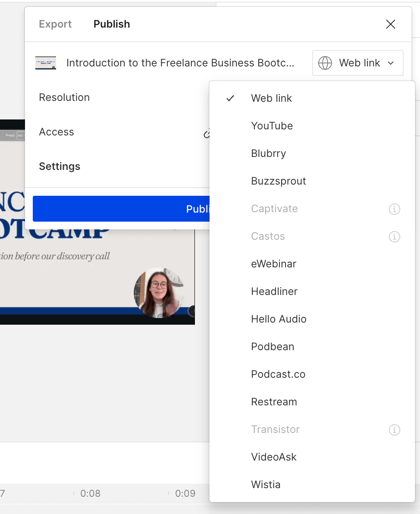Click the Introduction to the Freelance Business title
This screenshot has width=420, height=514.
pyautogui.click(x=180, y=63)
